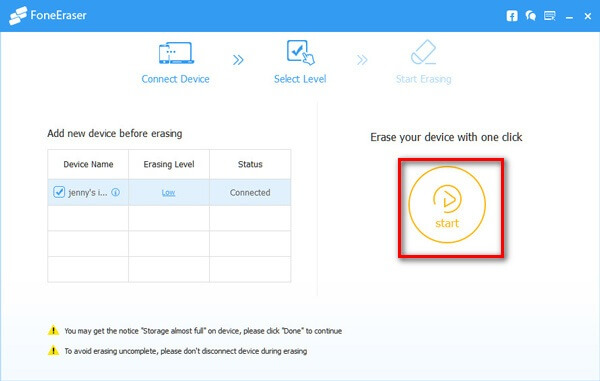Screen dimensions: 600x381
Task: Click the jenny's i... device name
Action: point(88,192)
